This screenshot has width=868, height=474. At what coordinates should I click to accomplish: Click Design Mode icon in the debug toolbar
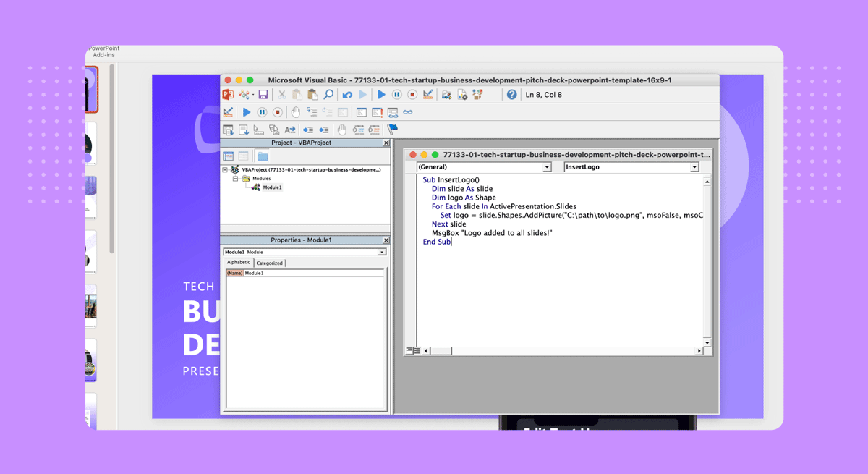pyautogui.click(x=229, y=112)
